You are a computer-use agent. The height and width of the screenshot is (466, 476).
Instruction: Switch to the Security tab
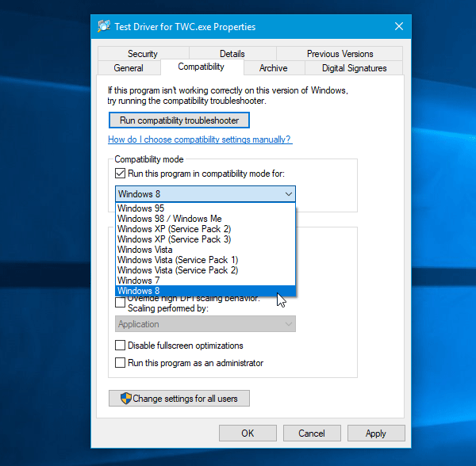(x=143, y=54)
